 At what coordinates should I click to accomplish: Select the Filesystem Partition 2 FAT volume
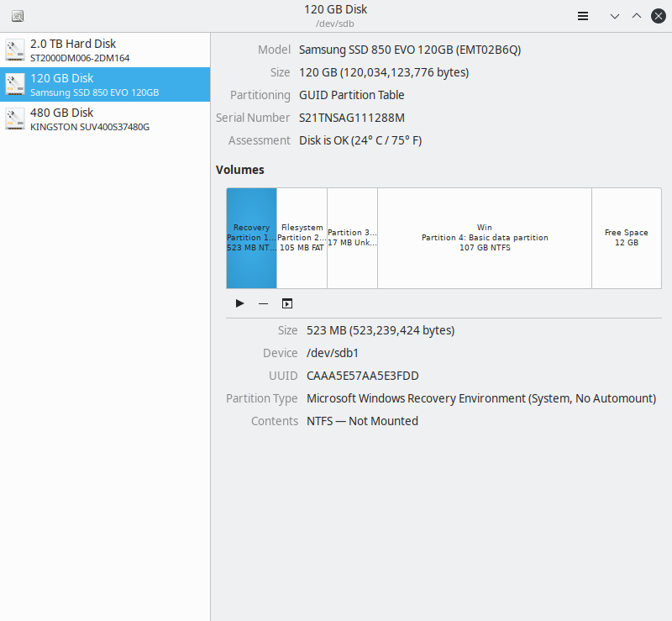tap(302, 238)
